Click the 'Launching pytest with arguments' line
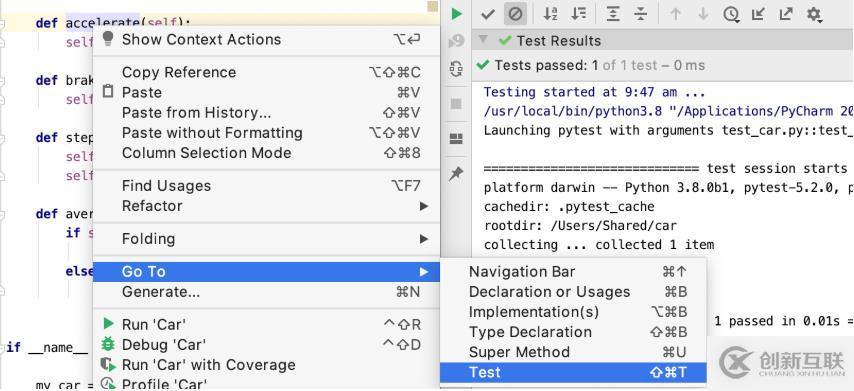Screen dimensions: 854x391 (668, 130)
